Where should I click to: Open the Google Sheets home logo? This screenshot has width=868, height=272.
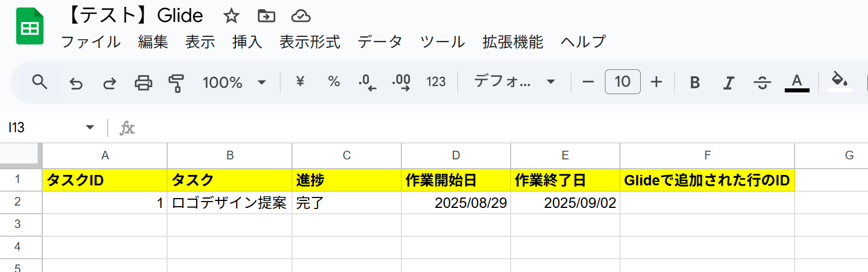click(x=29, y=27)
